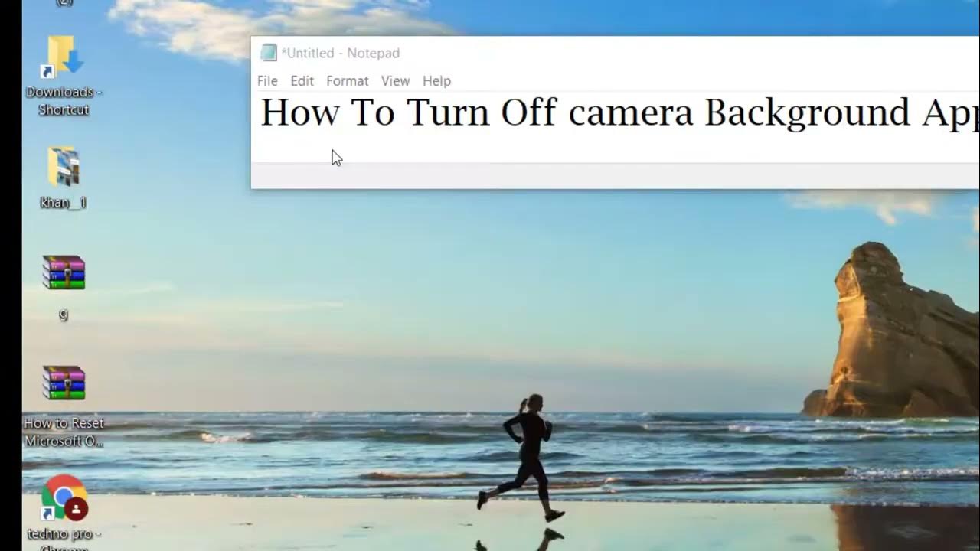980x551 pixels.
Task: Open the View menu in Notepad
Action: click(x=395, y=80)
